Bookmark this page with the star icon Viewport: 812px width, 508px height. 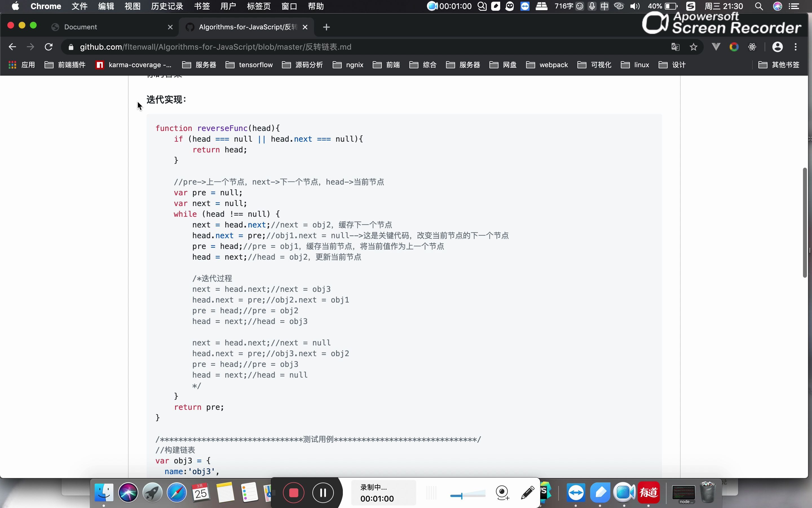694,47
